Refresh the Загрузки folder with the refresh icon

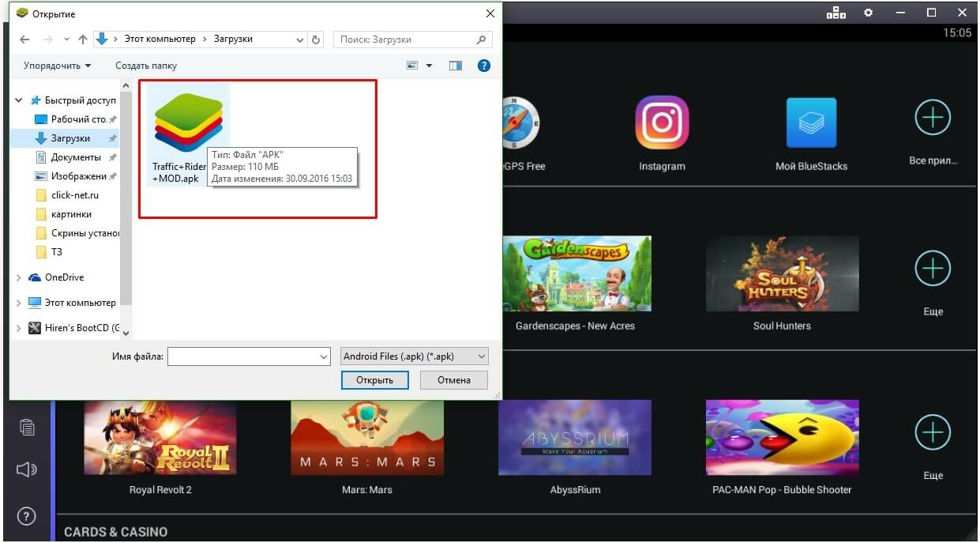point(316,38)
